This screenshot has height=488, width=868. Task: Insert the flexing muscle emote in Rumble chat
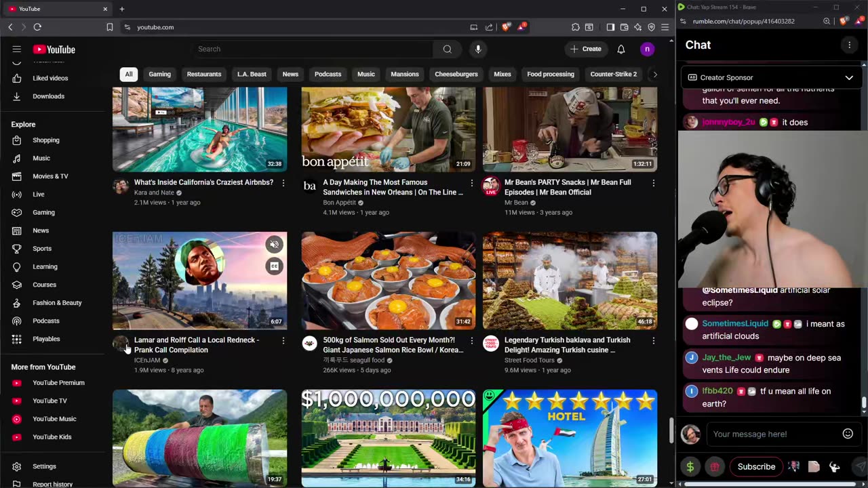pos(835,466)
